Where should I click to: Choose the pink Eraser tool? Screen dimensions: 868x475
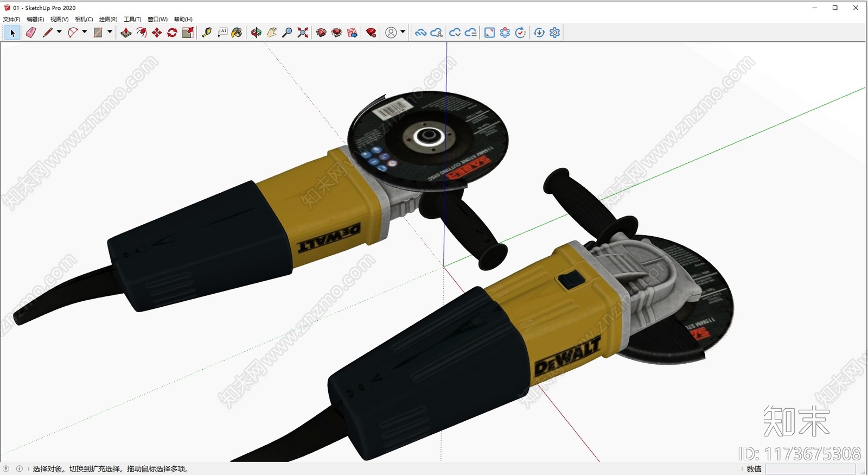(31, 33)
